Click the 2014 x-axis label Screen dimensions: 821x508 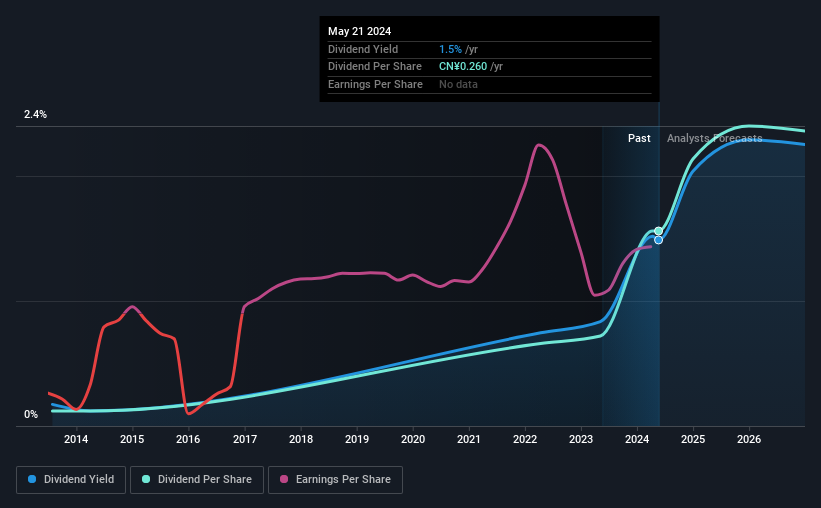tap(76, 439)
